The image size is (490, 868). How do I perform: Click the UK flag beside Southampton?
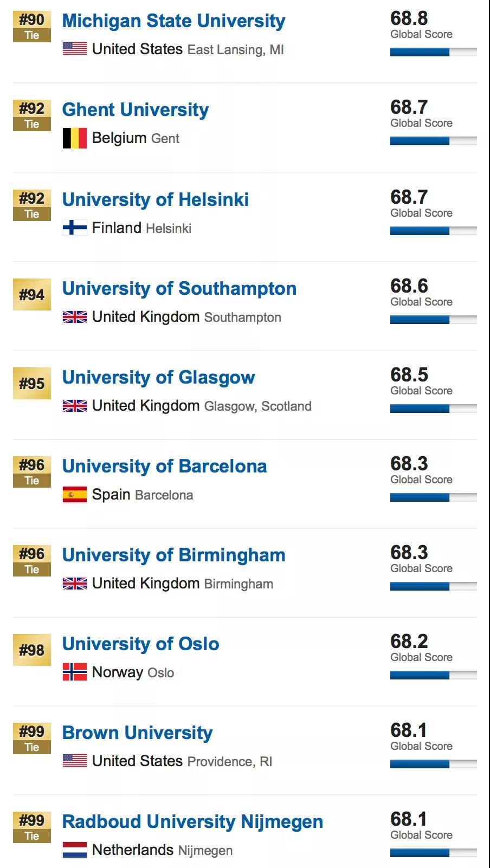coord(74,317)
